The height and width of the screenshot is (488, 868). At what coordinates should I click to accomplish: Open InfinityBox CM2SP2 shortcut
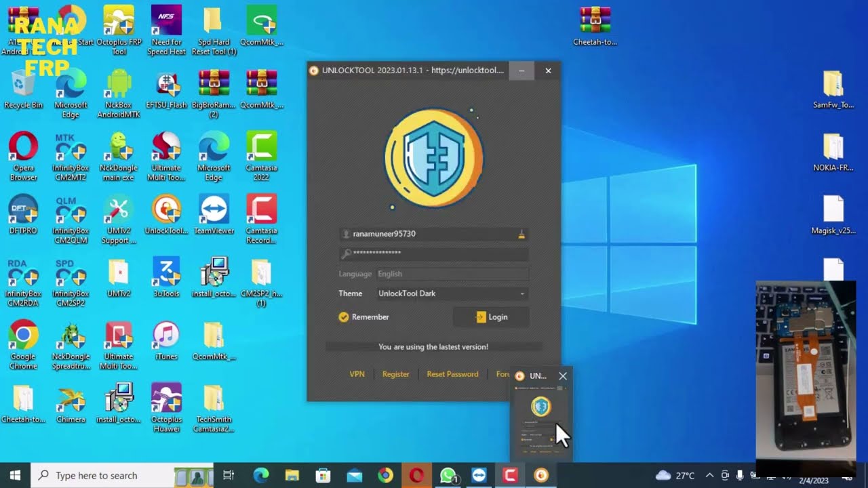pyautogui.click(x=71, y=283)
